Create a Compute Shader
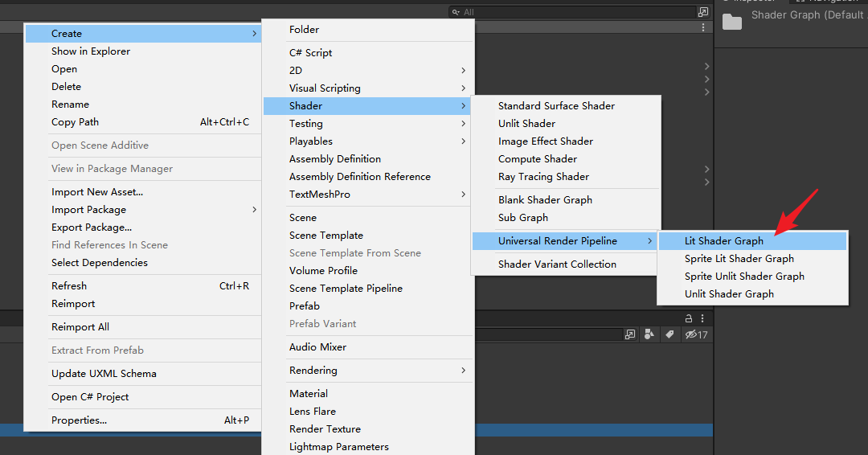The height and width of the screenshot is (455, 868). (x=566, y=159)
